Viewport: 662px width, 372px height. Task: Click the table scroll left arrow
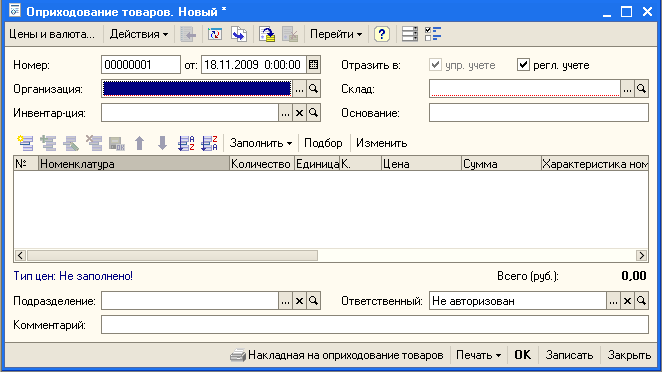pos(20,255)
